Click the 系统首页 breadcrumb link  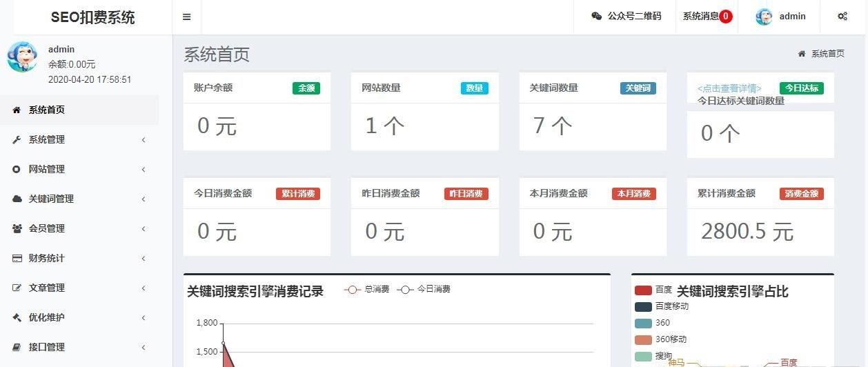pos(827,54)
